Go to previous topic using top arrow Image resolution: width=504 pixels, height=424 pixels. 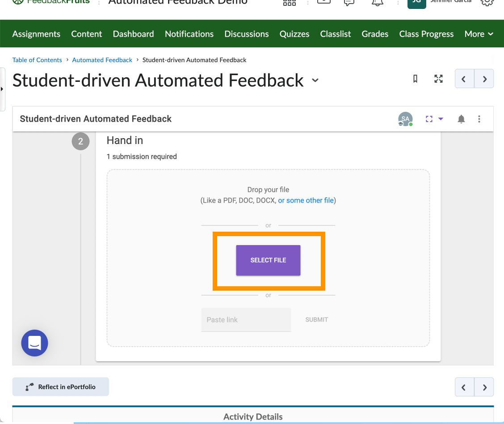pyautogui.click(x=465, y=79)
